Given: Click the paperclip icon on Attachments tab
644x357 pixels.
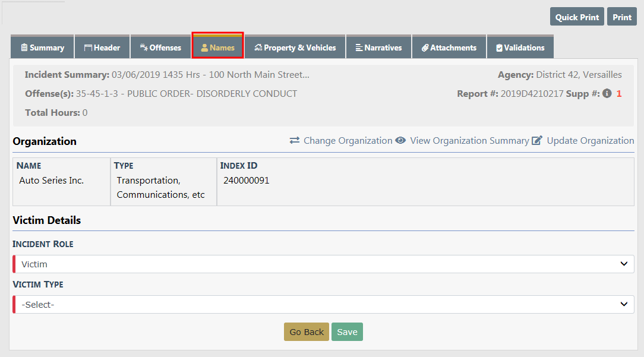Looking at the screenshot, I should (x=425, y=48).
